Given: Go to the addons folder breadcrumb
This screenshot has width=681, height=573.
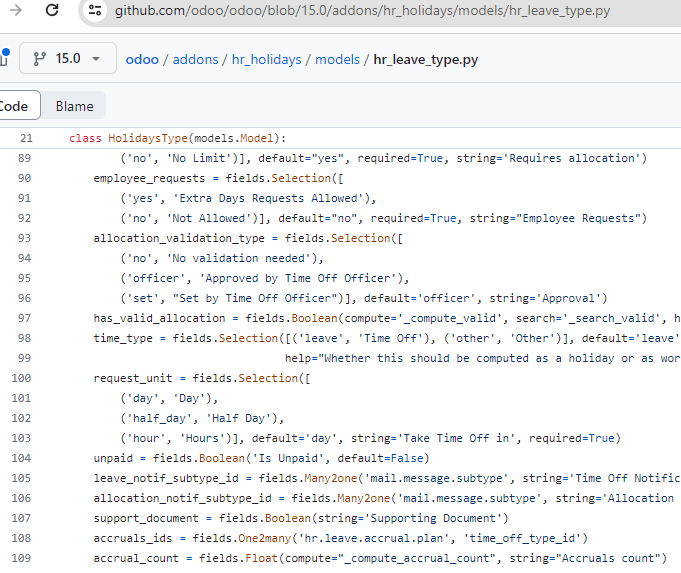Looking at the screenshot, I should (195, 59).
